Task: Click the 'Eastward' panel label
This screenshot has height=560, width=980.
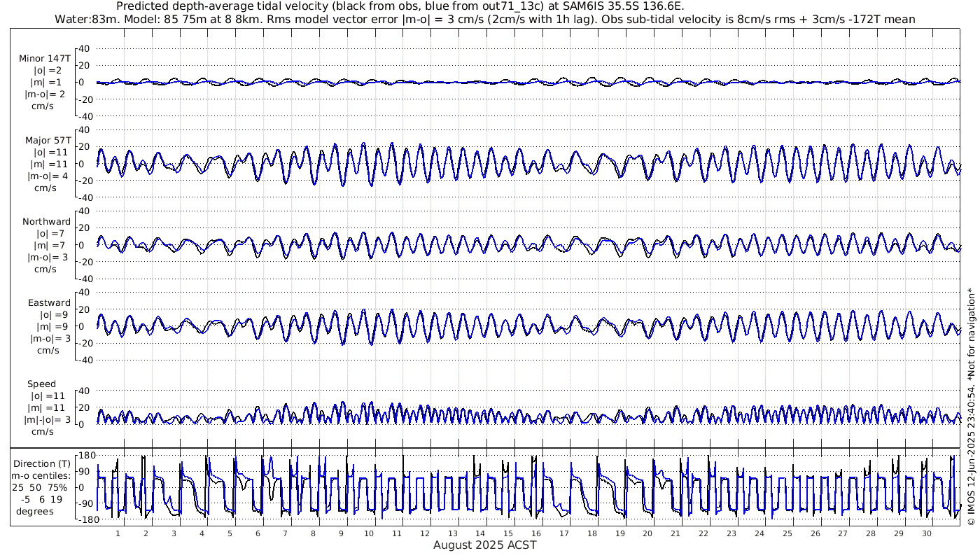Action: (x=49, y=303)
